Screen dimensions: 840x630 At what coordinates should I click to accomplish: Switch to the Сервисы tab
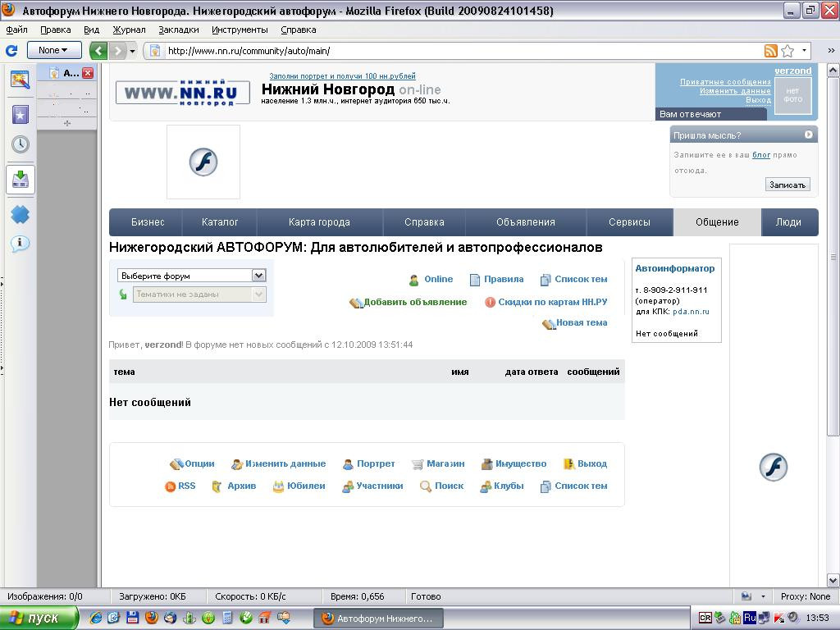629,222
